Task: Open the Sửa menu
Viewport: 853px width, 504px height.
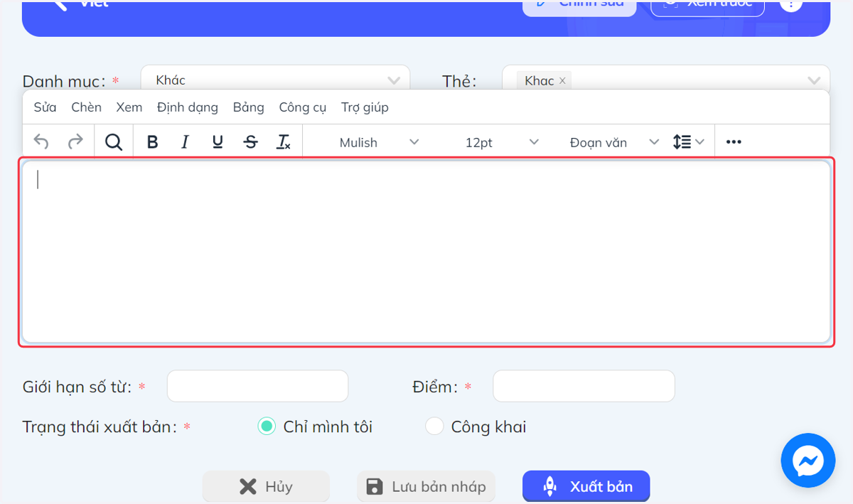Action: tap(45, 107)
